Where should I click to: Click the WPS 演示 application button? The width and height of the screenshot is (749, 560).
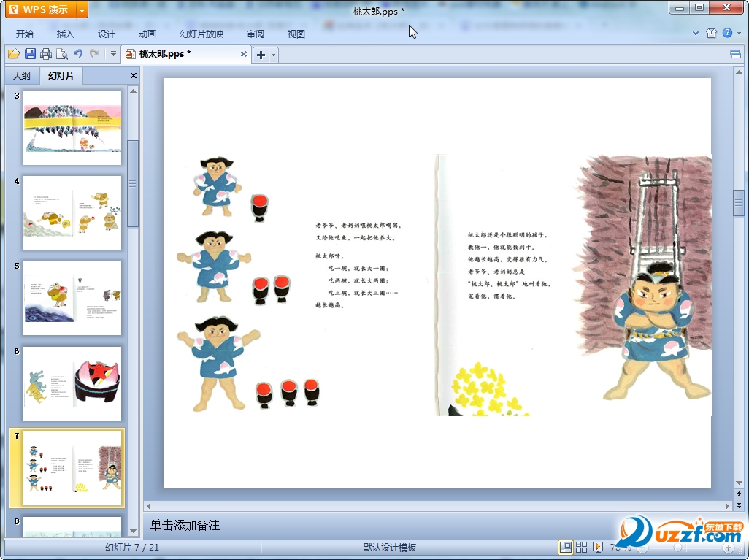tap(41, 9)
